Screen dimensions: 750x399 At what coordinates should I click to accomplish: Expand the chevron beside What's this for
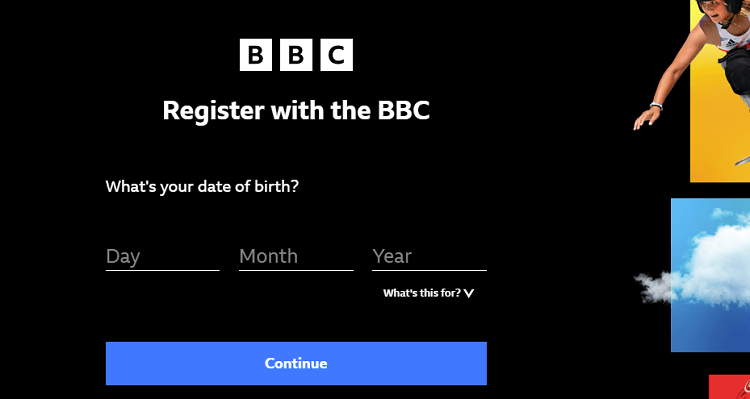(469, 293)
